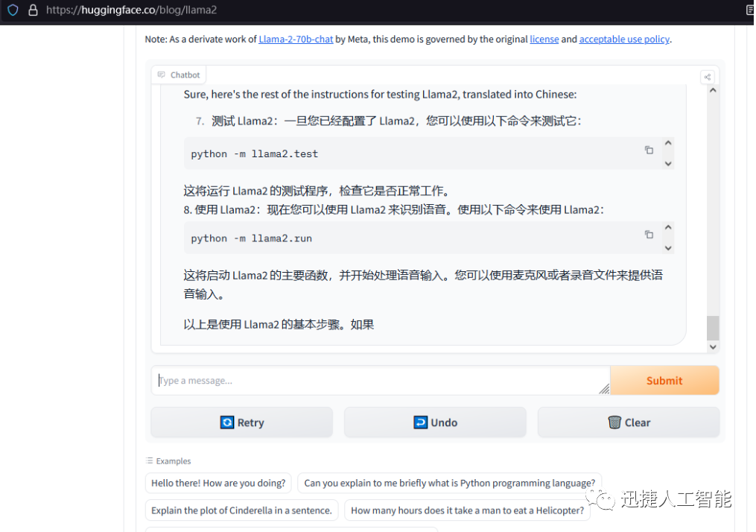Focus the Type a message input field
The width and height of the screenshot is (756, 532).
(380, 381)
